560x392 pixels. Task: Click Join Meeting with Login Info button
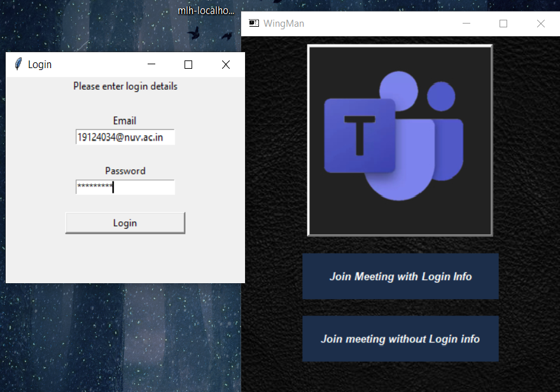point(400,276)
